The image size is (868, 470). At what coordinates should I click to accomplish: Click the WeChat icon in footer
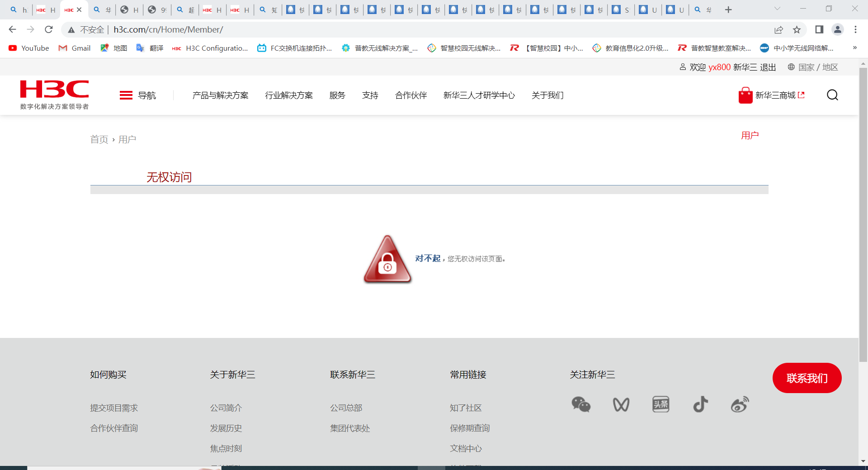click(x=581, y=404)
